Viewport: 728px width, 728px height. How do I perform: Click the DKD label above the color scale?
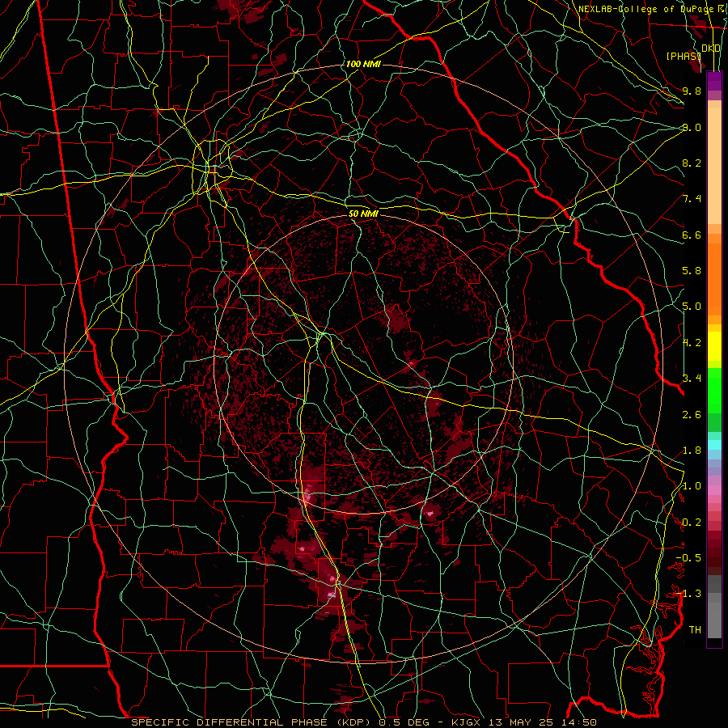click(711, 49)
